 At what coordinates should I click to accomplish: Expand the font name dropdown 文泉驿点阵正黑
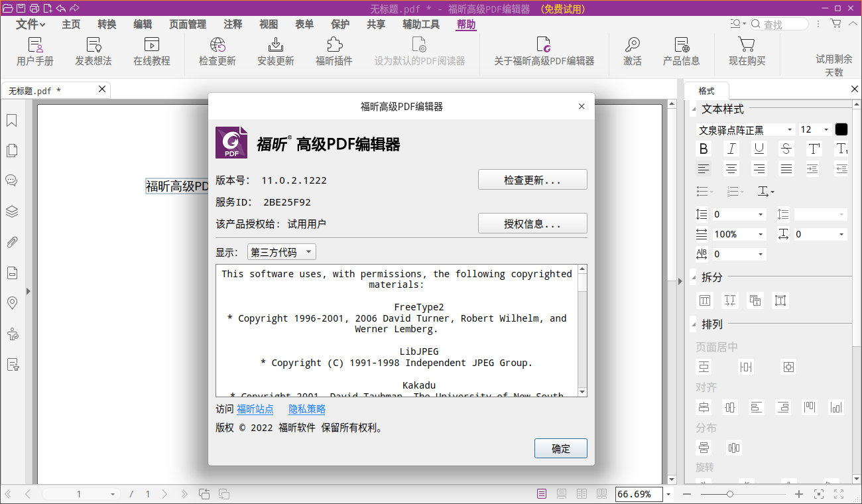coord(790,130)
